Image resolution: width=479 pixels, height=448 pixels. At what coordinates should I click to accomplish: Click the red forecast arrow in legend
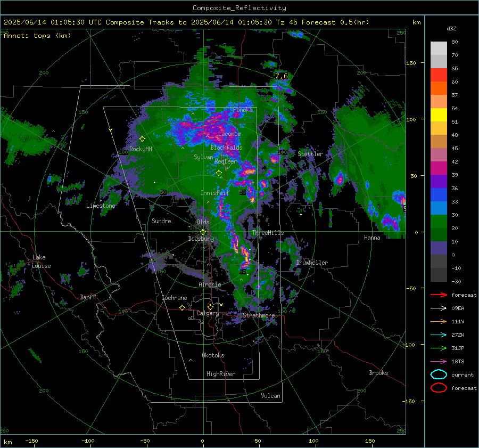[439, 295]
